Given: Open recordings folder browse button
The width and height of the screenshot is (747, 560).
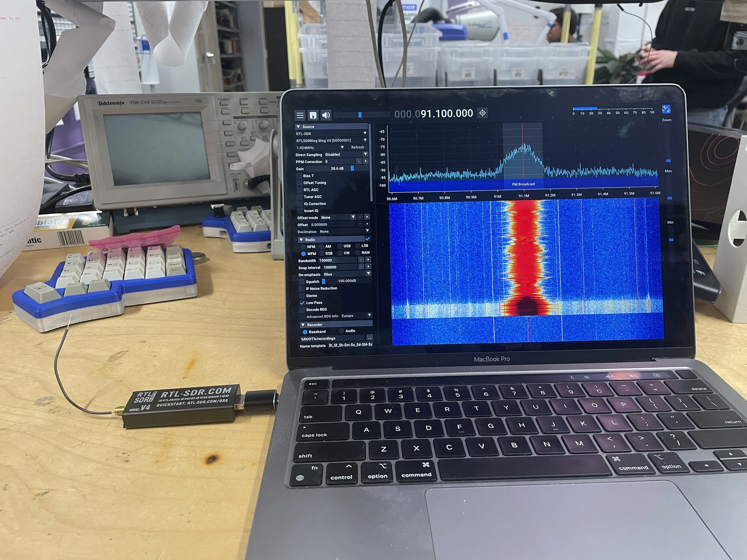Looking at the screenshot, I should (369, 337).
